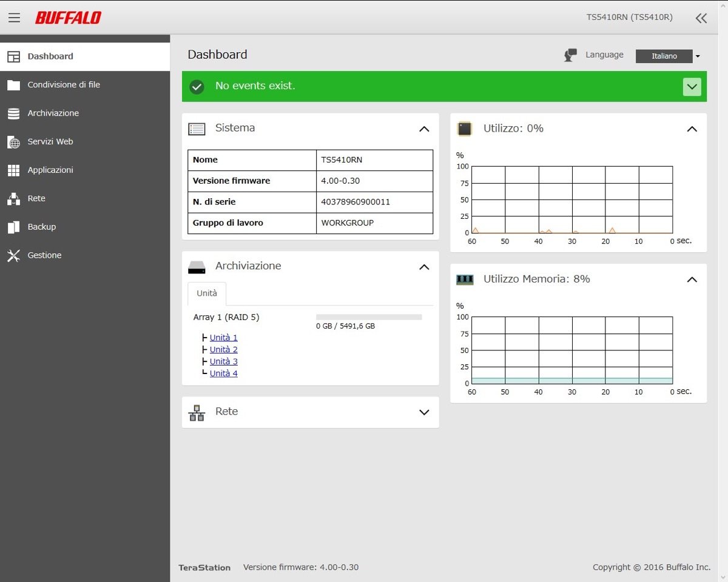Click the Rete text label in sidebar
The width and height of the screenshot is (728, 582).
[36, 199]
